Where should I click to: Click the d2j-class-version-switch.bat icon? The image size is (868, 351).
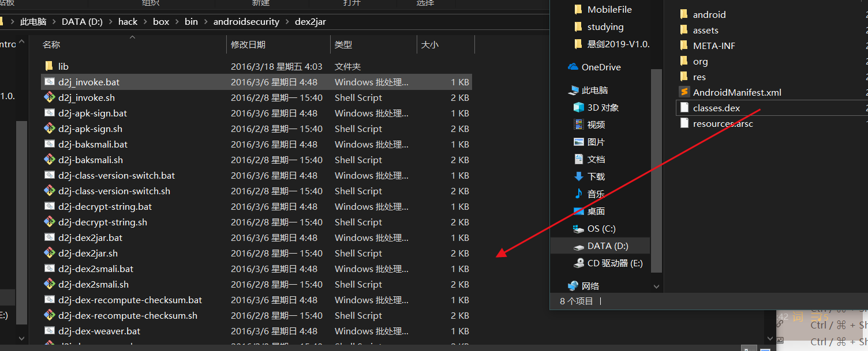tap(49, 175)
